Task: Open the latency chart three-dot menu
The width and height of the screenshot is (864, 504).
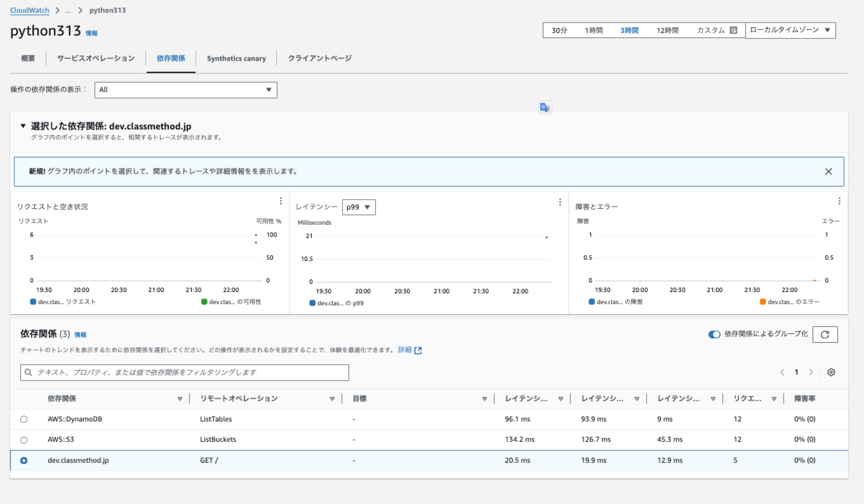Action: (560, 202)
